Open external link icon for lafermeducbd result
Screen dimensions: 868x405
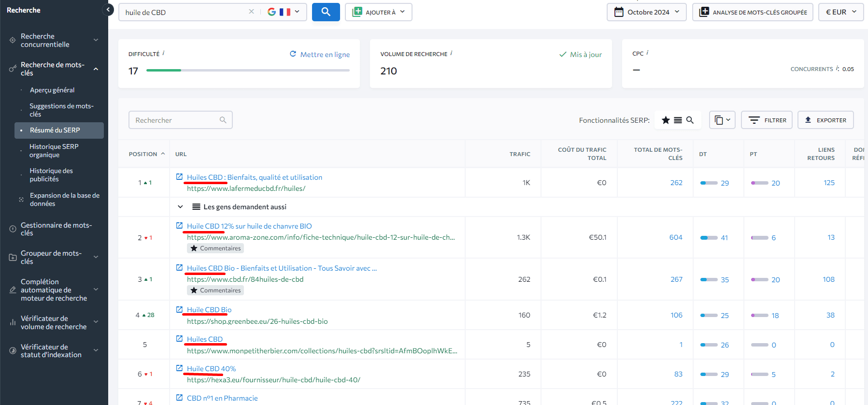pos(179,177)
